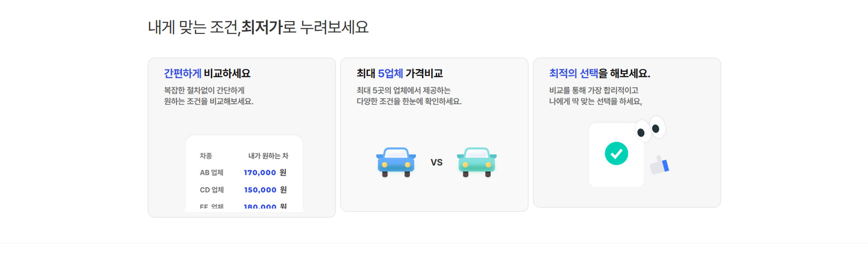
Task: Click the 비교를 통해 가장 합리적이고 description text
Action: [x=594, y=91]
